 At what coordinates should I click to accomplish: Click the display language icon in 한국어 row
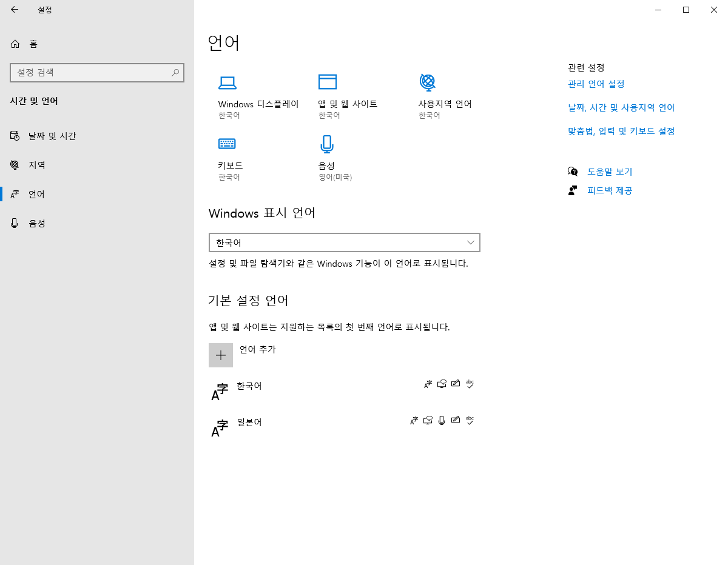(x=428, y=384)
